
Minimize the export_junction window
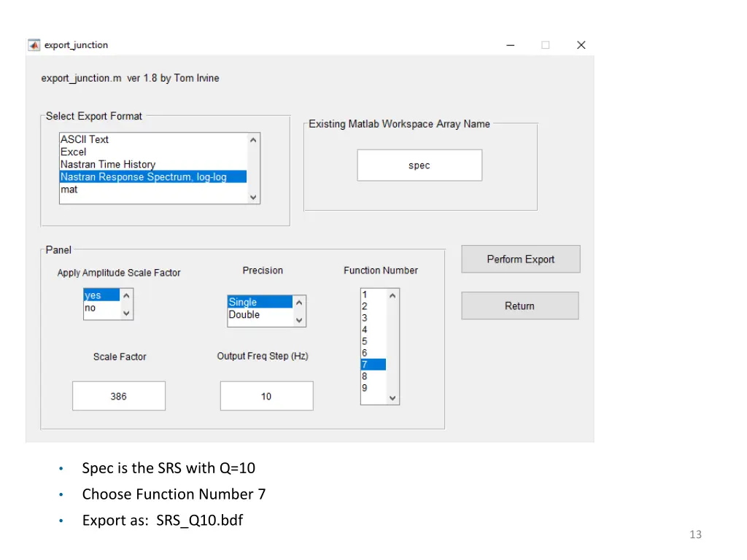pos(510,45)
